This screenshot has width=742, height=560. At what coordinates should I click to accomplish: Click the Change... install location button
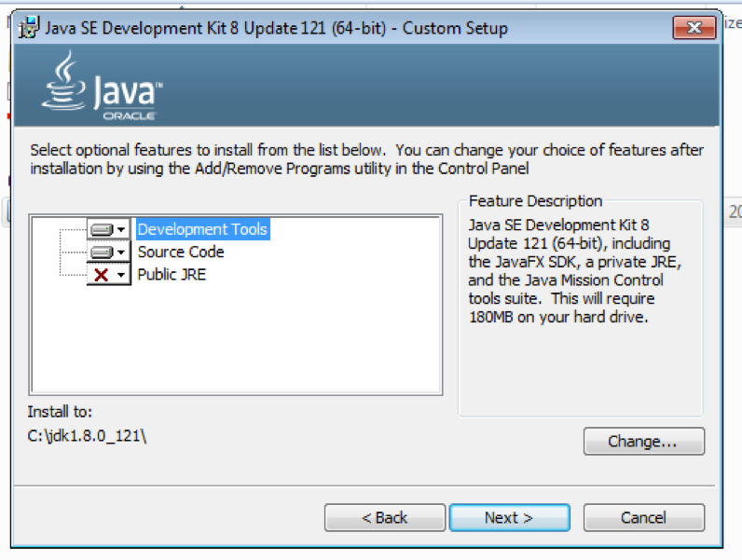pos(644,442)
